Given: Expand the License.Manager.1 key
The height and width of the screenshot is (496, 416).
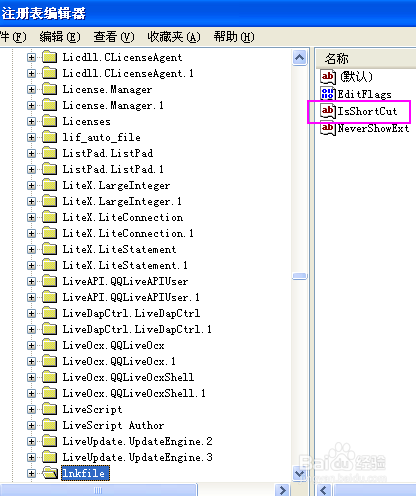Looking at the screenshot, I should (x=31, y=105).
